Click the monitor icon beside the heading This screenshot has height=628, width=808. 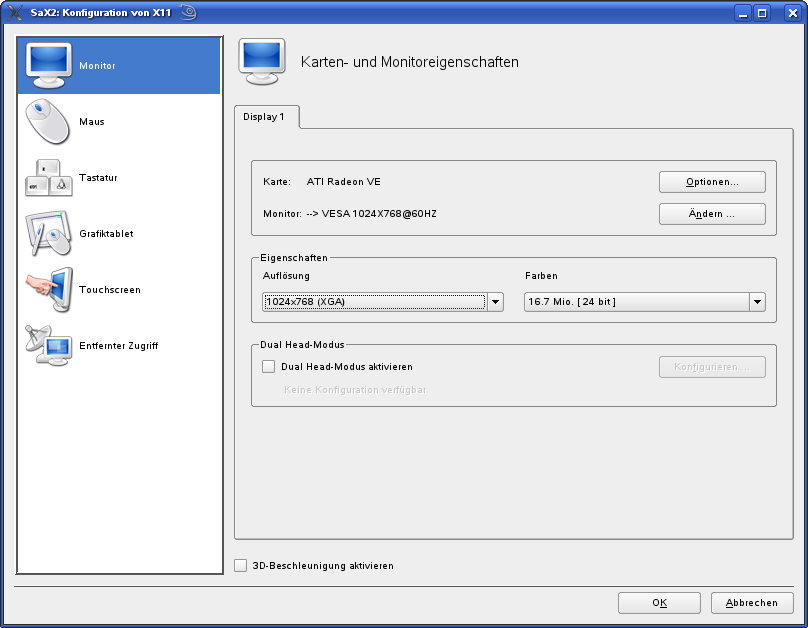pos(262,62)
